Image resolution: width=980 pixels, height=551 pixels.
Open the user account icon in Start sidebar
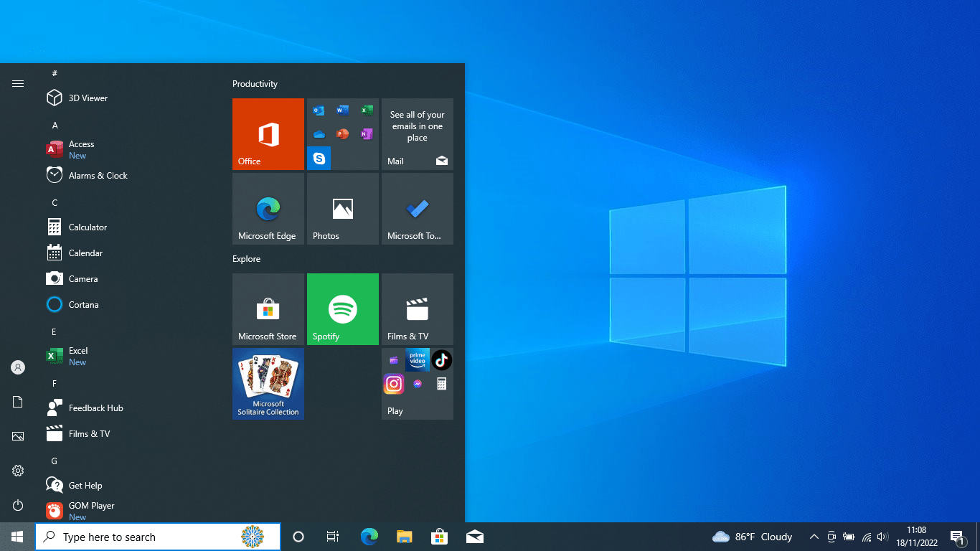pyautogui.click(x=18, y=367)
